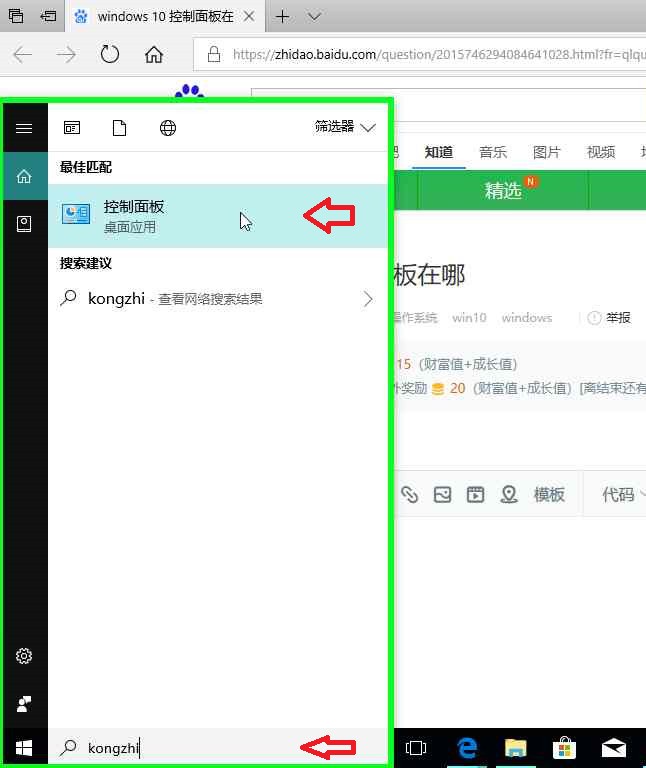Open the 控制面板 best match result
The image size is (646, 768).
(x=218, y=216)
